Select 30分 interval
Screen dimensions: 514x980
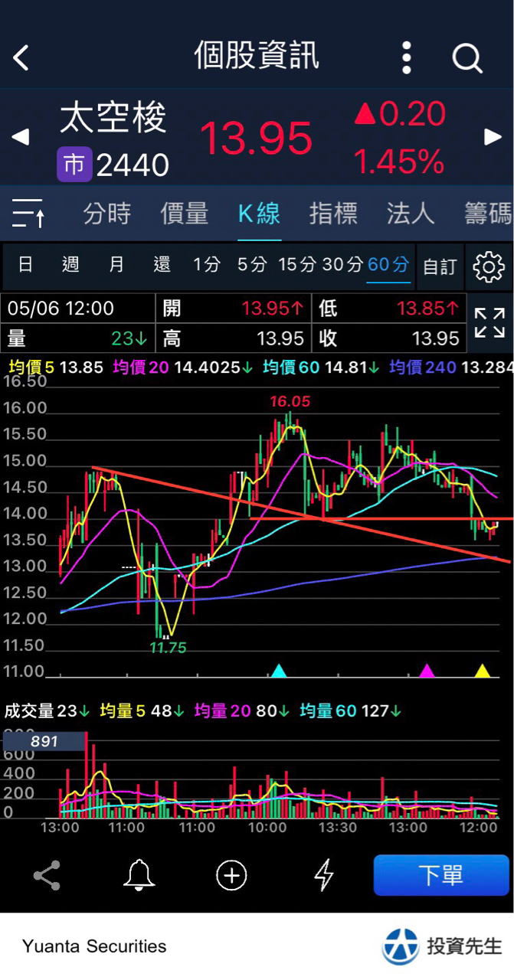[x=342, y=266]
